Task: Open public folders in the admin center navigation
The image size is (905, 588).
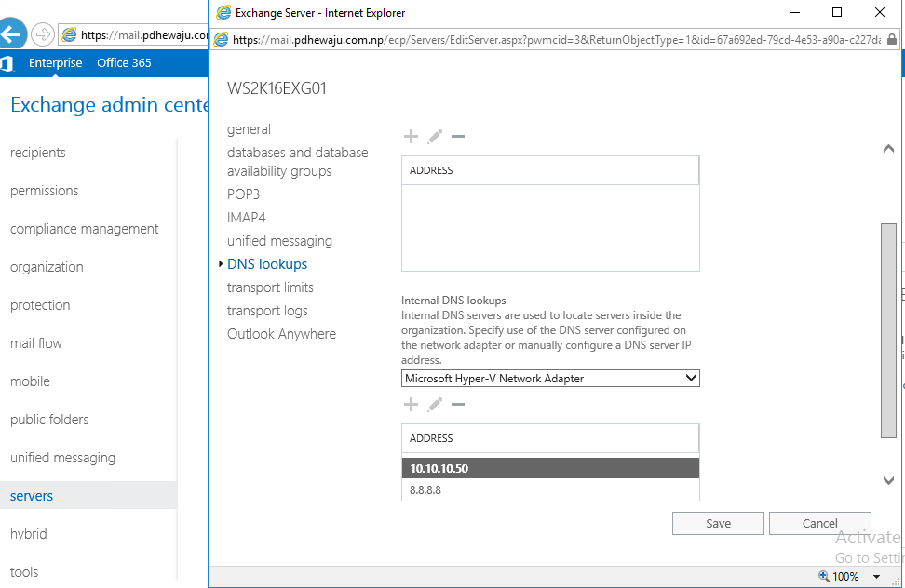Action: pyautogui.click(x=49, y=419)
